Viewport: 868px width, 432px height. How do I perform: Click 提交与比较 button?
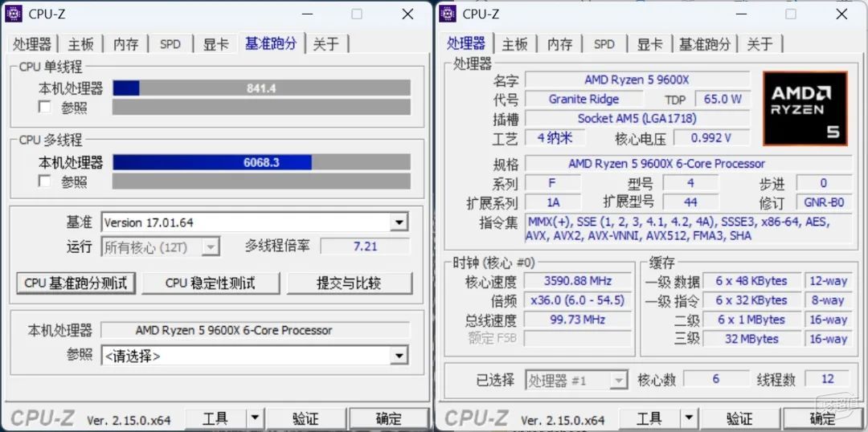349,283
